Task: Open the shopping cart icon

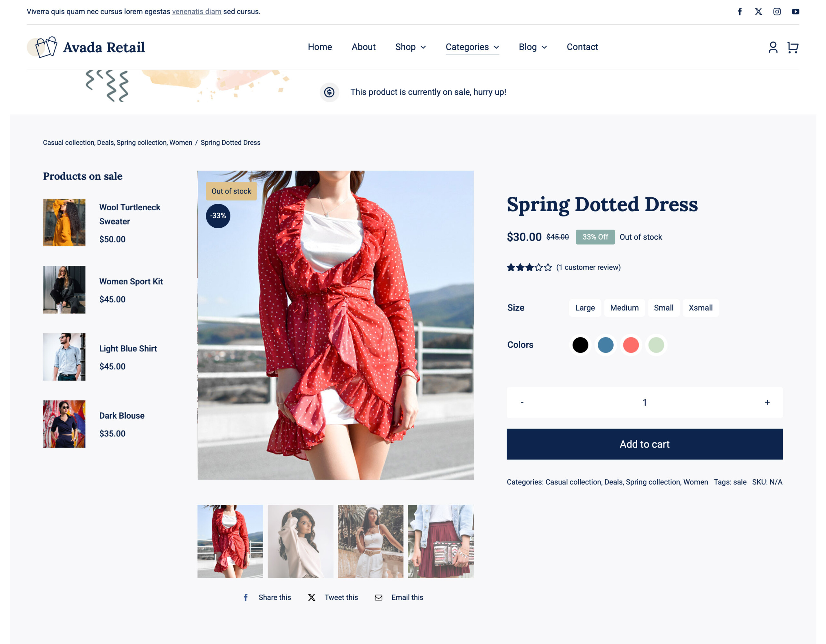Action: (x=793, y=47)
